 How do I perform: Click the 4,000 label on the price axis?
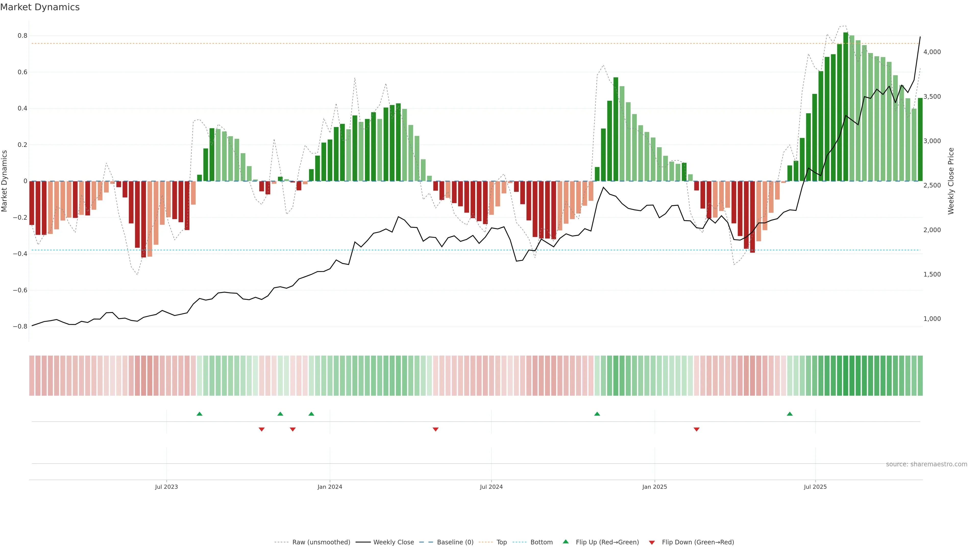pos(932,52)
